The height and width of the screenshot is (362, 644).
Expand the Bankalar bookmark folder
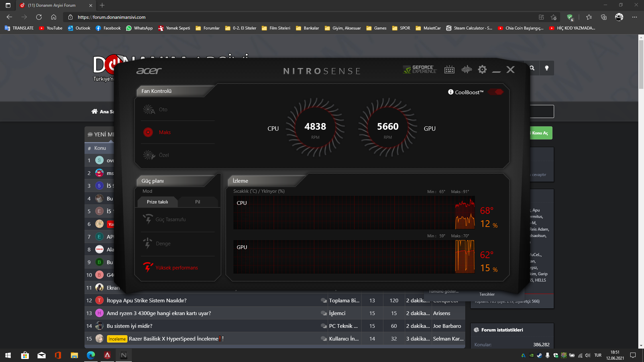click(x=307, y=28)
